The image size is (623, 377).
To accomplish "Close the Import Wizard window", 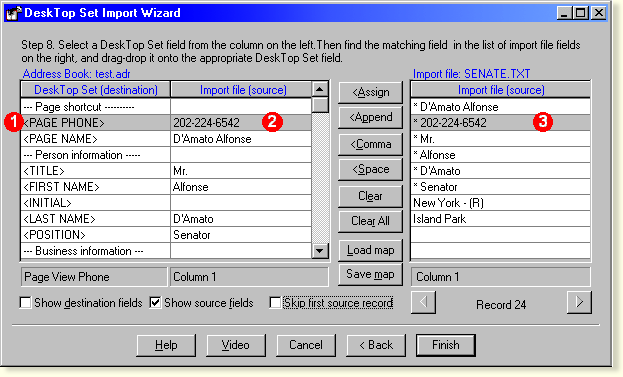I will point(598,13).
